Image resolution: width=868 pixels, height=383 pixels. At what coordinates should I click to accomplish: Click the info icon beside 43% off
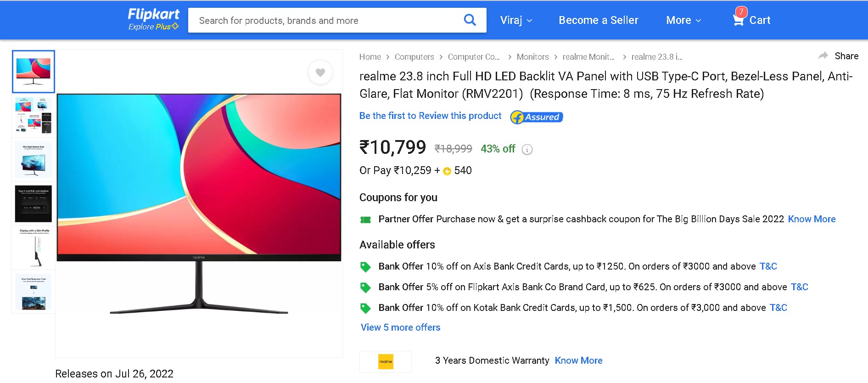click(527, 149)
